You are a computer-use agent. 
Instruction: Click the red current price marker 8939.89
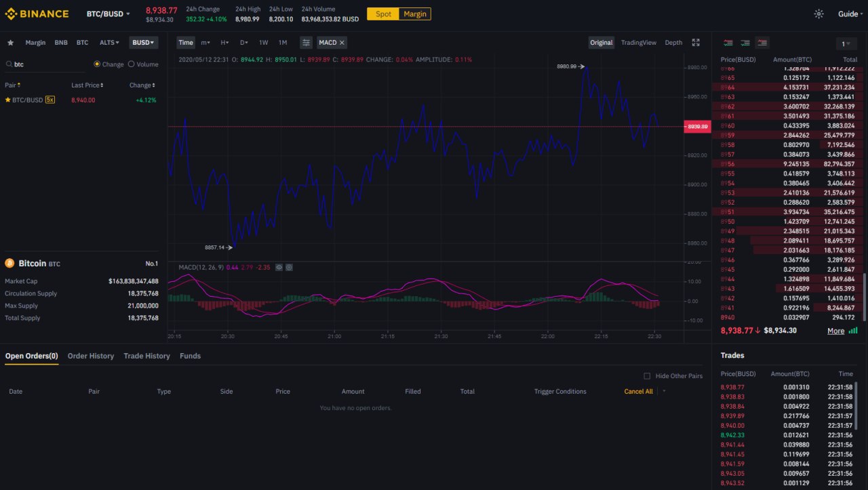click(x=697, y=127)
